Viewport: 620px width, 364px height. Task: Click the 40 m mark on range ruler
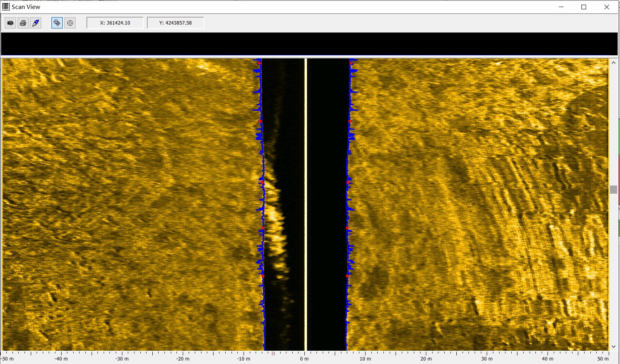[x=548, y=359]
